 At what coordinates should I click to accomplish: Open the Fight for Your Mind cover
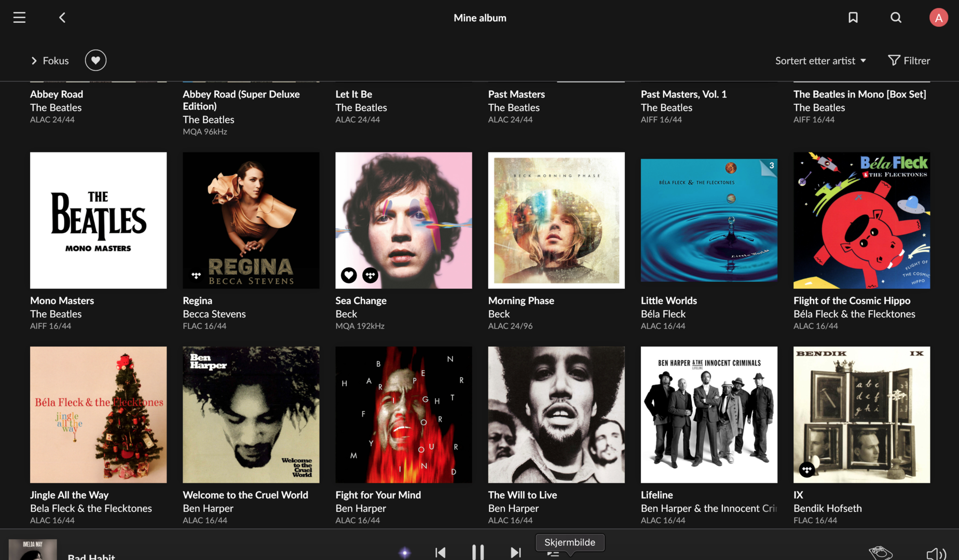click(x=404, y=415)
